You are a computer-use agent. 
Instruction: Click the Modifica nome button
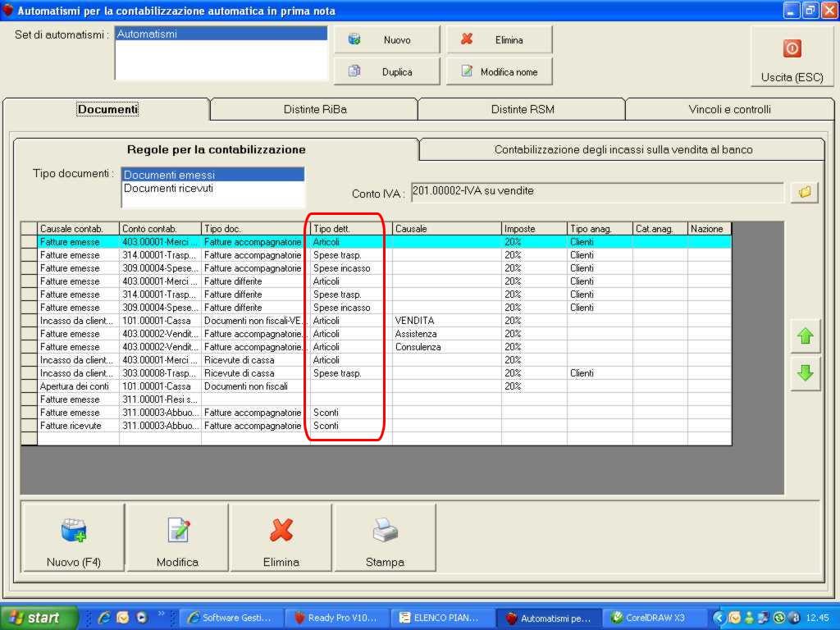[x=500, y=72]
